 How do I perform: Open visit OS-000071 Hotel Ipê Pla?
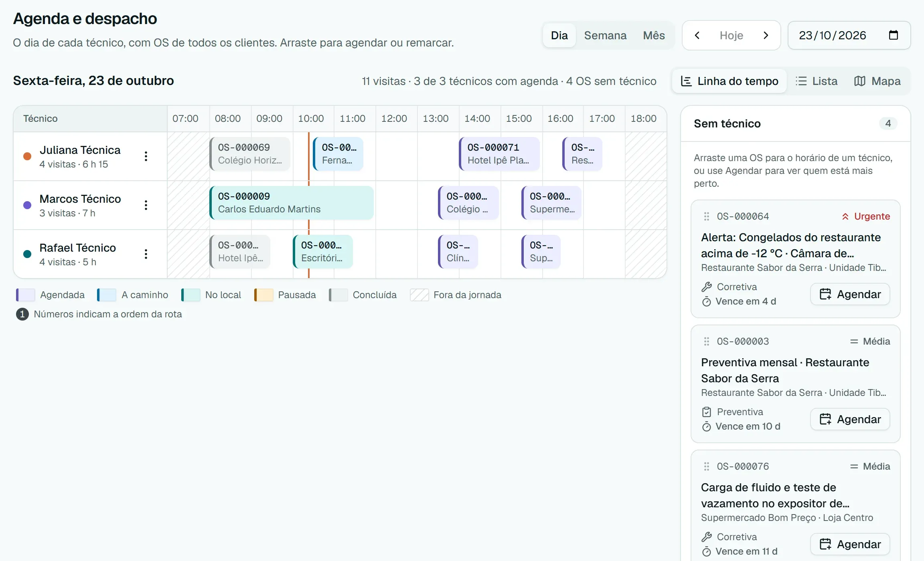tap(499, 154)
